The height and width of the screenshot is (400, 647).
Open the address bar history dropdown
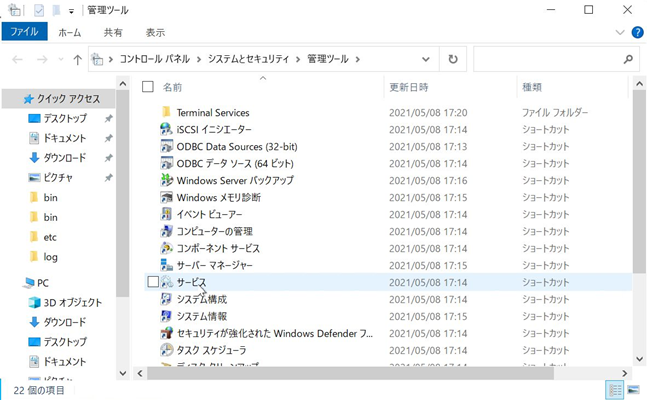tap(425, 59)
